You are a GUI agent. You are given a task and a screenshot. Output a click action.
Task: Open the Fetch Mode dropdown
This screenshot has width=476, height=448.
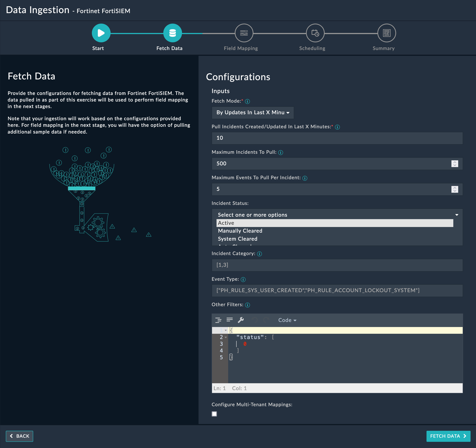253,113
